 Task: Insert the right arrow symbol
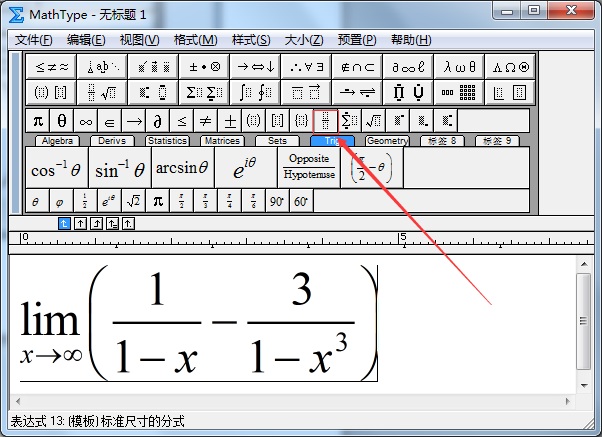134,121
